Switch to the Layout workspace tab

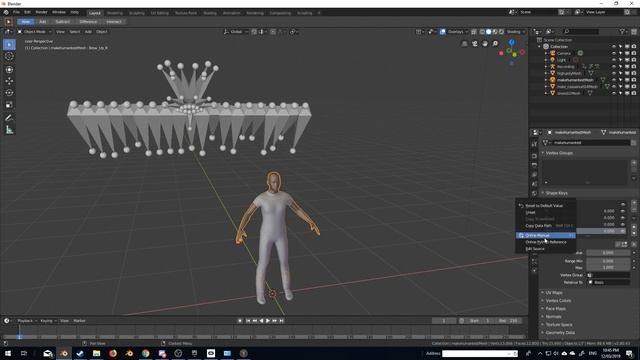[95, 13]
